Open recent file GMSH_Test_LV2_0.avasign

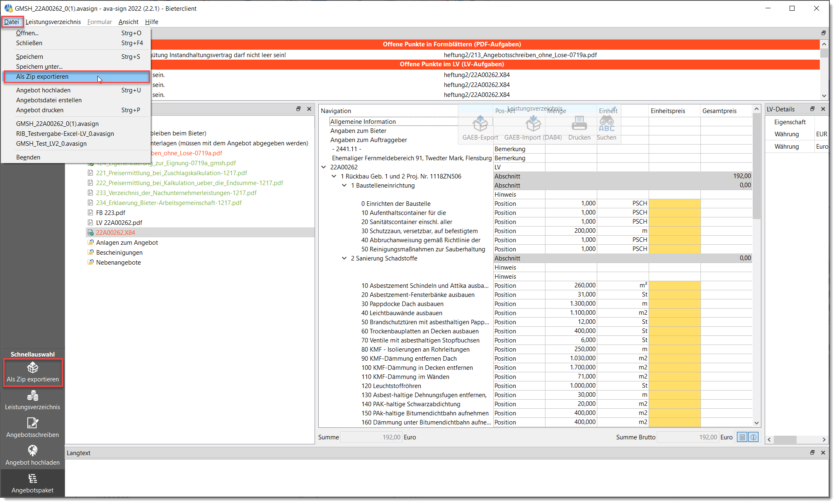click(77, 144)
